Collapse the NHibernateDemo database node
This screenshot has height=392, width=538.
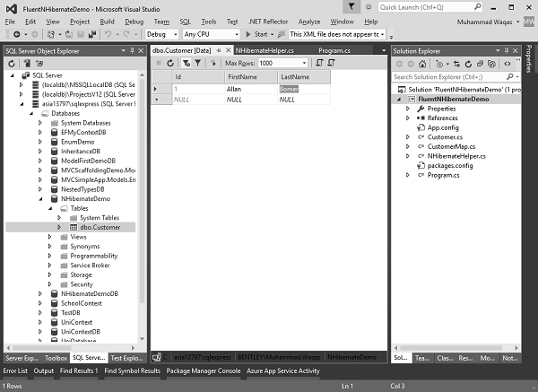point(40,199)
